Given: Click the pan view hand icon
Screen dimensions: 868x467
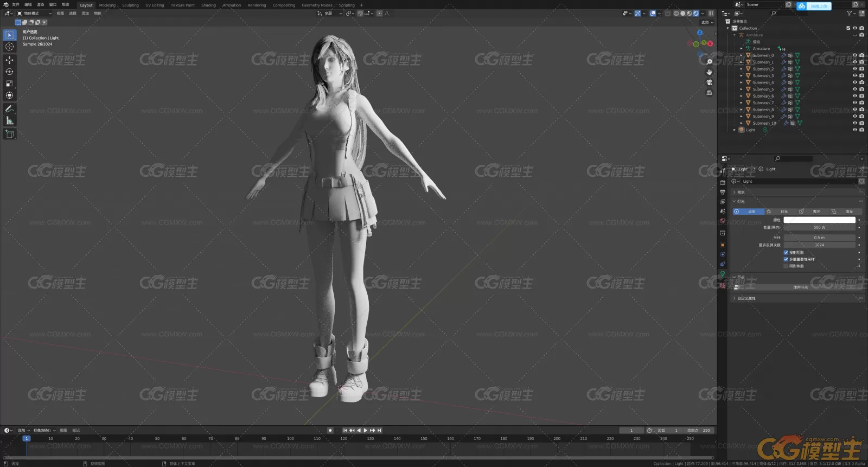Looking at the screenshot, I should [709, 72].
